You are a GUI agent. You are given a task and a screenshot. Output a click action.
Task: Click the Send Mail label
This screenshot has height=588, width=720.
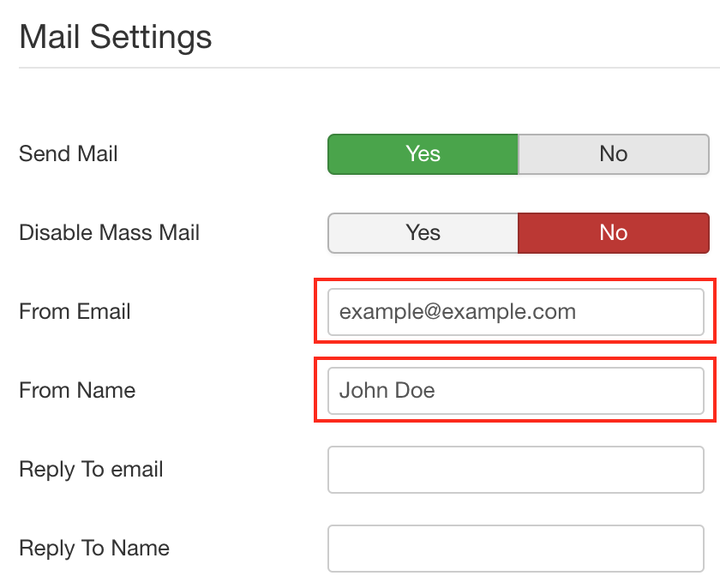pos(69,154)
